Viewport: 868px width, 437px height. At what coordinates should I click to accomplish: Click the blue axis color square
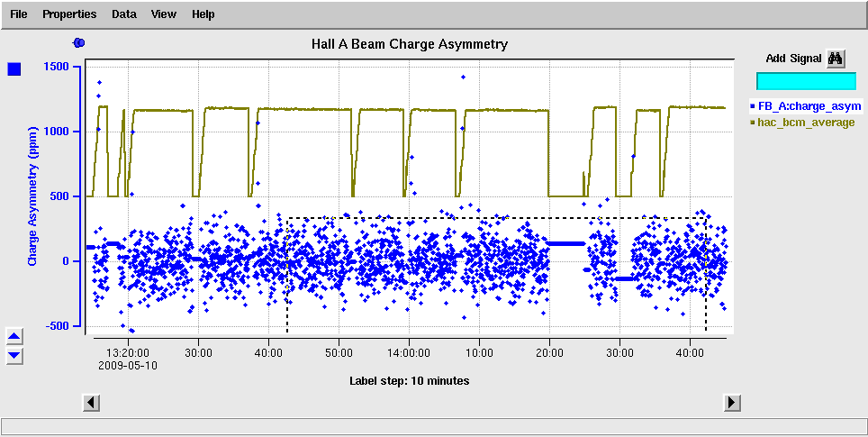[14, 69]
